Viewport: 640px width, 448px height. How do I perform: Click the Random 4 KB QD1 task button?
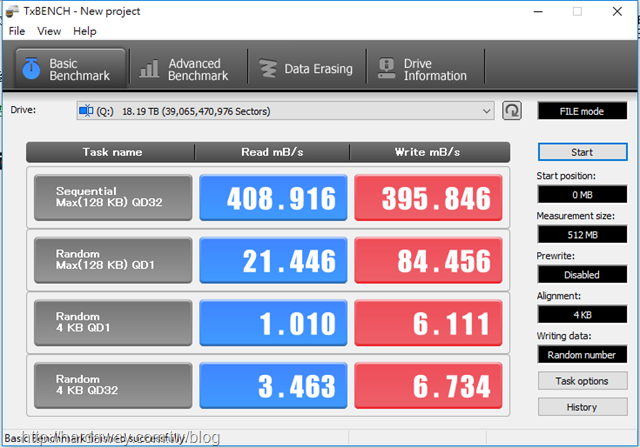pyautogui.click(x=113, y=323)
